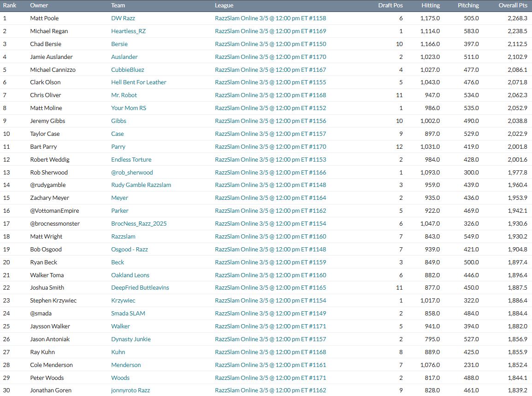Open the Woods team link
The width and height of the screenshot is (532, 396).
120,378
